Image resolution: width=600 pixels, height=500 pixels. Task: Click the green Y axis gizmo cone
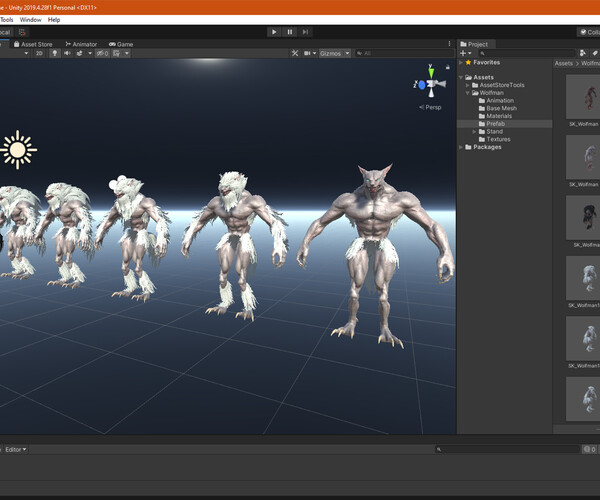point(431,73)
